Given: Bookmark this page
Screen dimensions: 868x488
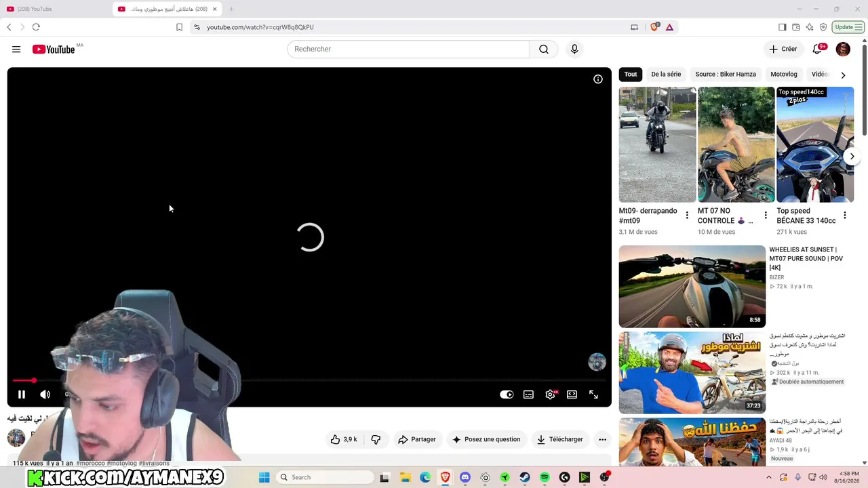Looking at the screenshot, I should 179,27.
